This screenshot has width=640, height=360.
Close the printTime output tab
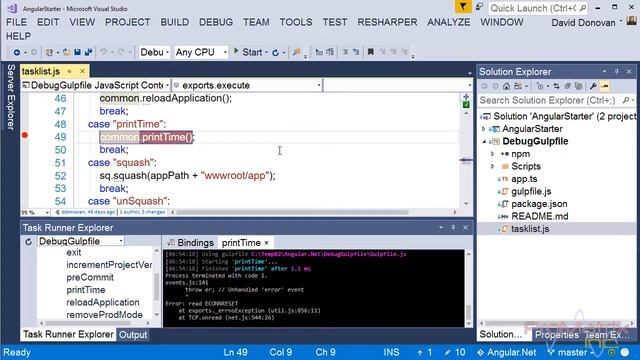point(267,243)
